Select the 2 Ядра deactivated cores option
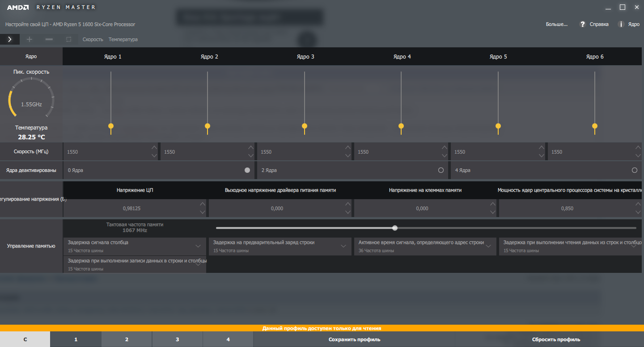The image size is (644, 347). point(441,170)
